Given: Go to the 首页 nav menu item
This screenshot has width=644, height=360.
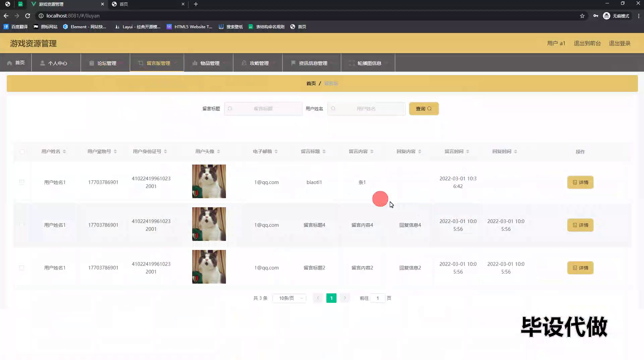Looking at the screenshot, I should [x=16, y=63].
